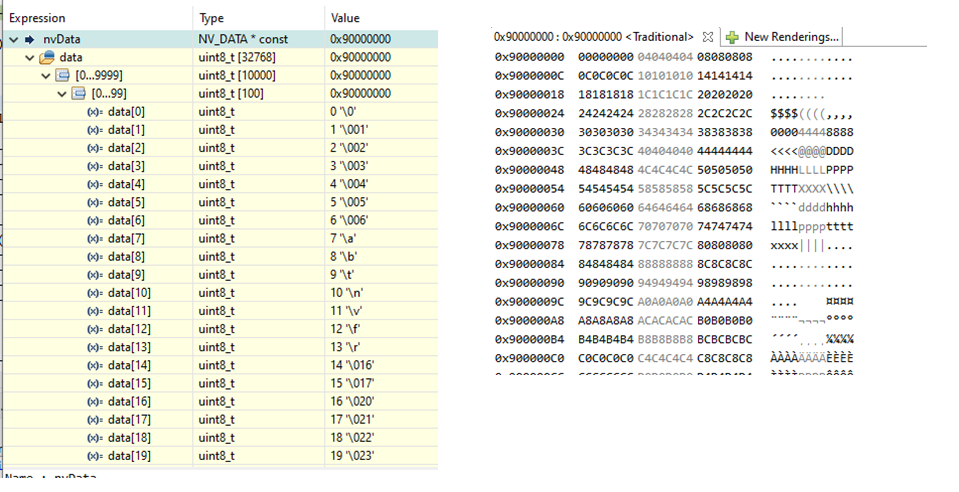Image resolution: width=959 pixels, height=492 pixels.
Task: Click hex word A0A0A0A0 in memory view
Action: [665, 302]
